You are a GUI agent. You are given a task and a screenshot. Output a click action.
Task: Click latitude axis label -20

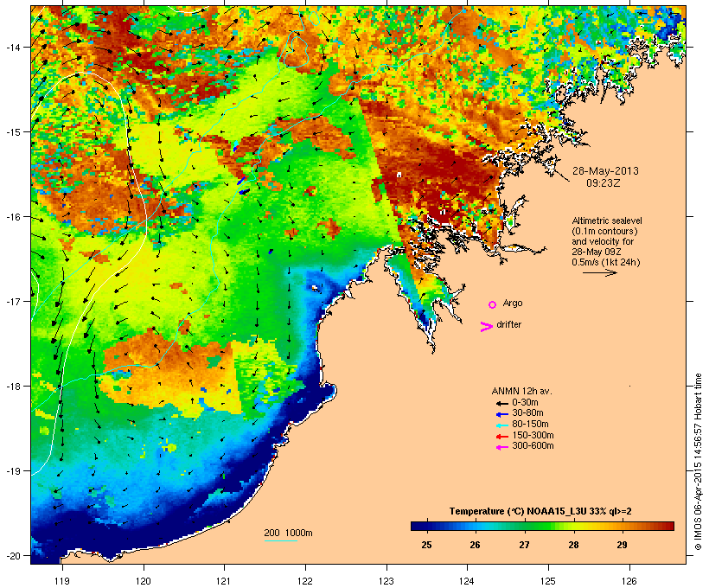pyautogui.click(x=12, y=556)
